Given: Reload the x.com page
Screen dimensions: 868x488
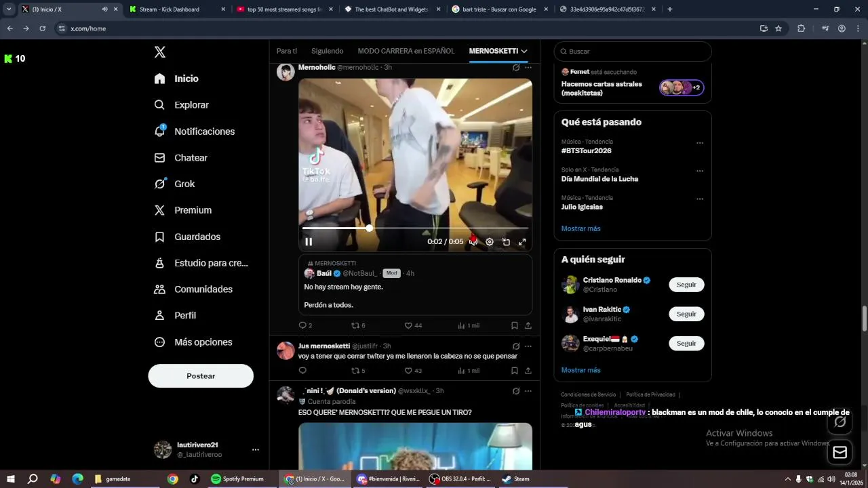Looking at the screenshot, I should [42, 28].
